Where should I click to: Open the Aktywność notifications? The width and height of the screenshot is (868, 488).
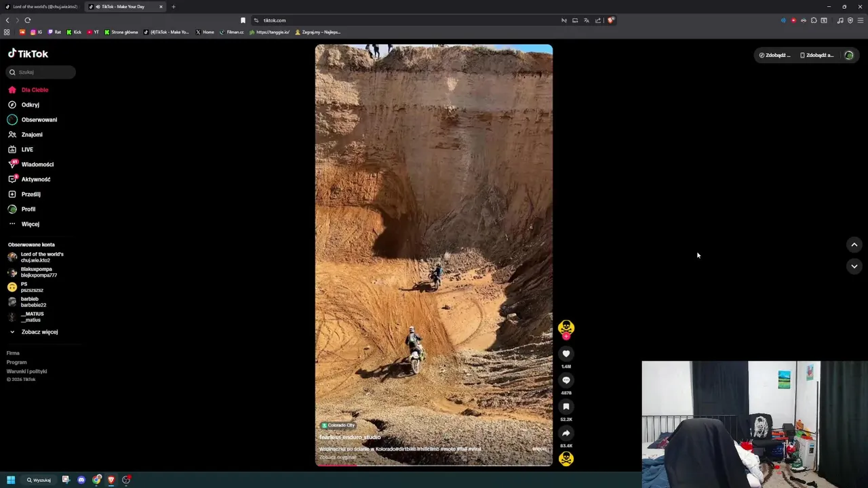(29, 179)
